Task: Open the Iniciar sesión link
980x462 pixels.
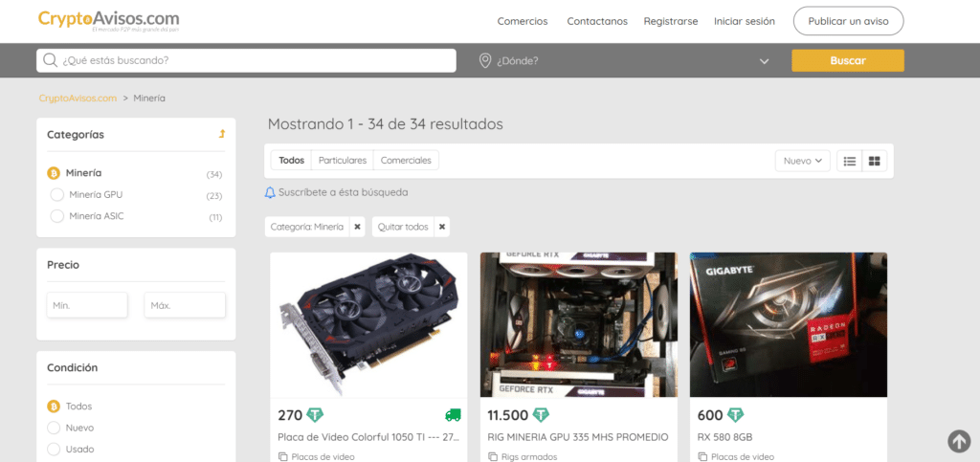Action: [745, 21]
